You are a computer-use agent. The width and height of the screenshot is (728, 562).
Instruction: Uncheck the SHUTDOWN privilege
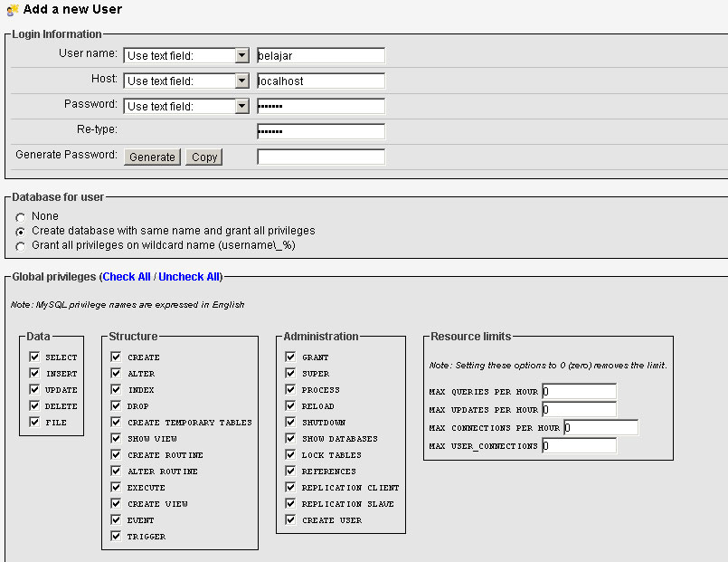tap(290, 423)
